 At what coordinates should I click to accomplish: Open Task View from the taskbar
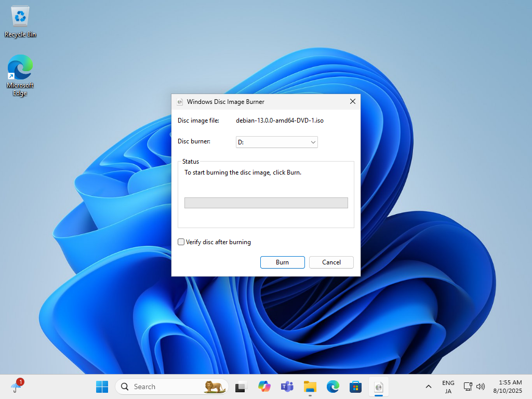(x=241, y=387)
